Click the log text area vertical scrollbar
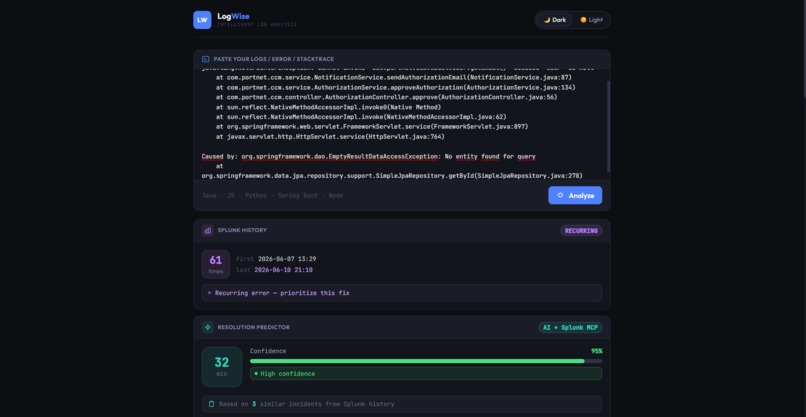The width and height of the screenshot is (806, 417). (x=609, y=126)
